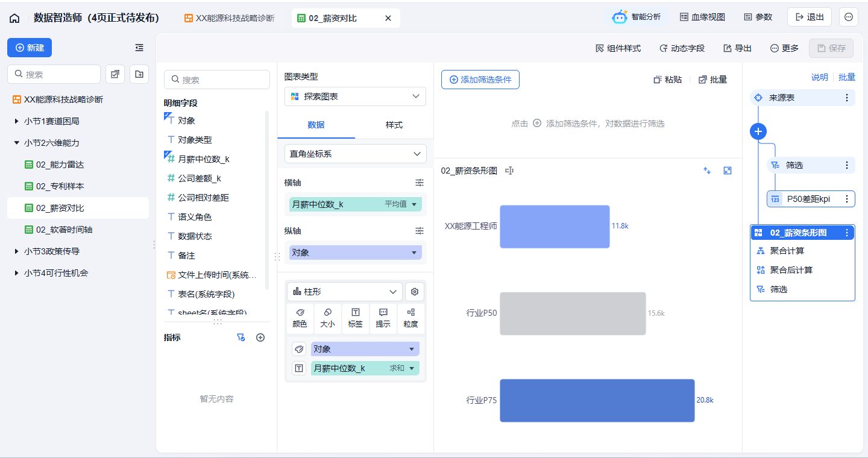Open the circular more-options menu at top right
The image size is (868, 458).
[x=849, y=17]
